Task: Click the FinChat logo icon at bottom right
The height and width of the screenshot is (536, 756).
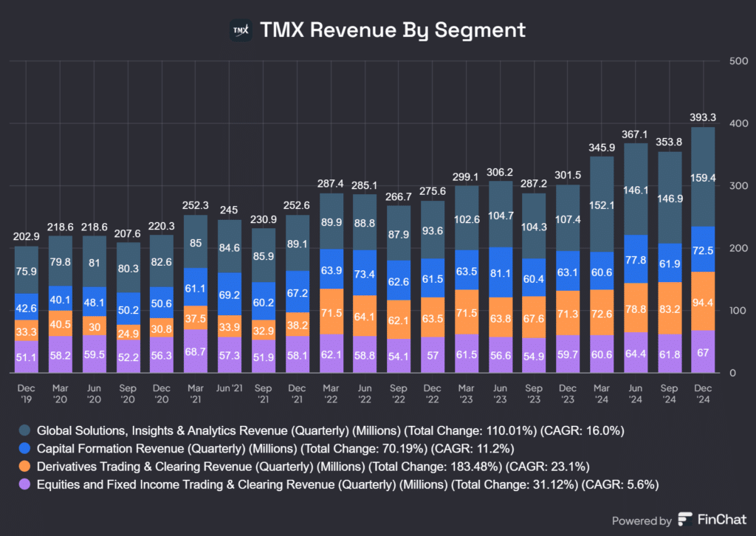Action: (685, 520)
